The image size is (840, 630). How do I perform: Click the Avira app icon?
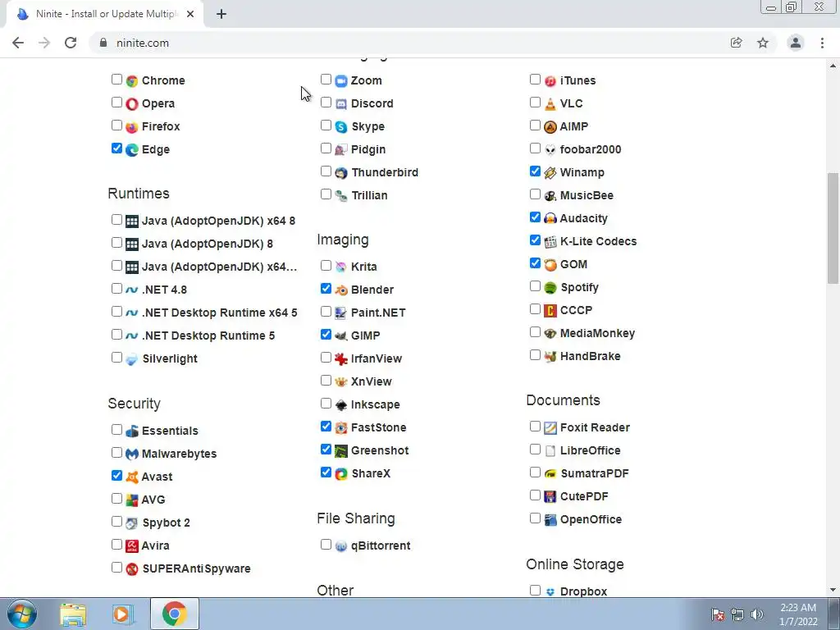(132, 546)
